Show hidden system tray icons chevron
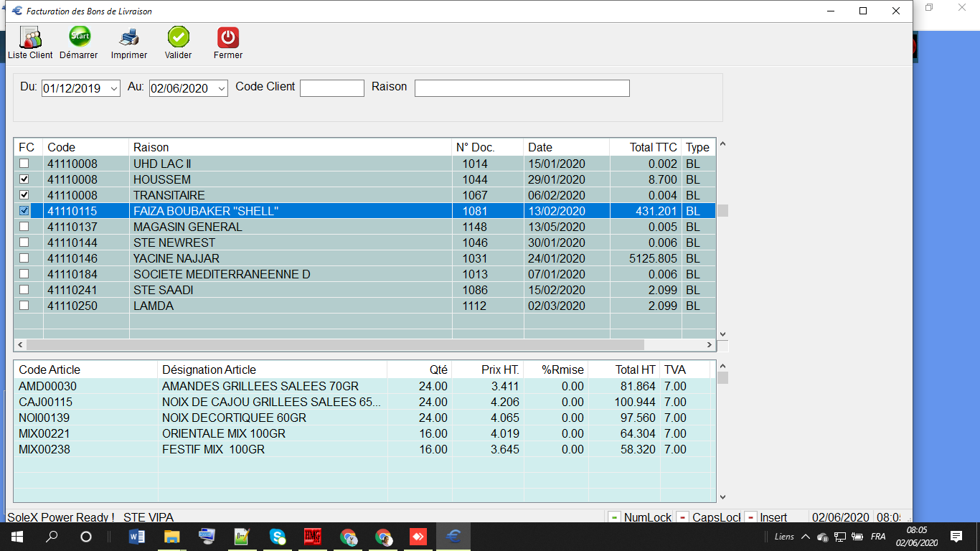The image size is (980, 551). (805, 537)
